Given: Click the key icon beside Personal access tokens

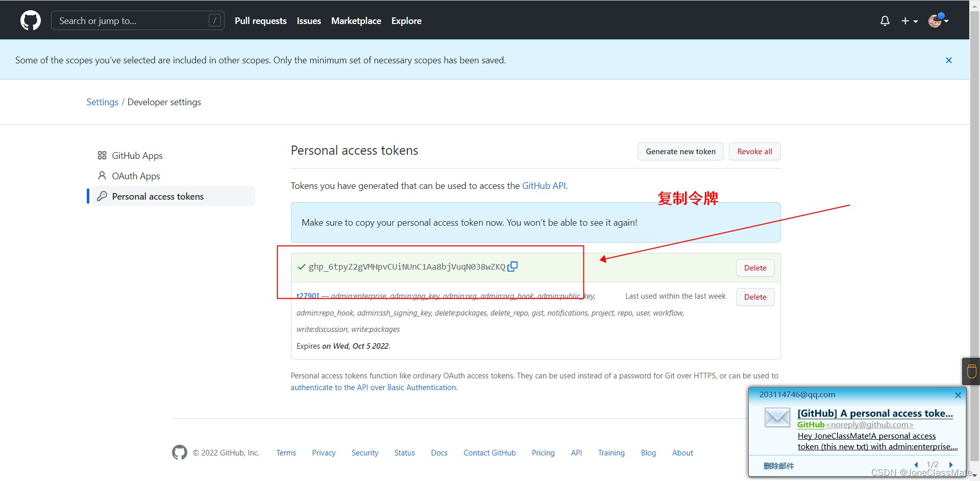Looking at the screenshot, I should 102,196.
